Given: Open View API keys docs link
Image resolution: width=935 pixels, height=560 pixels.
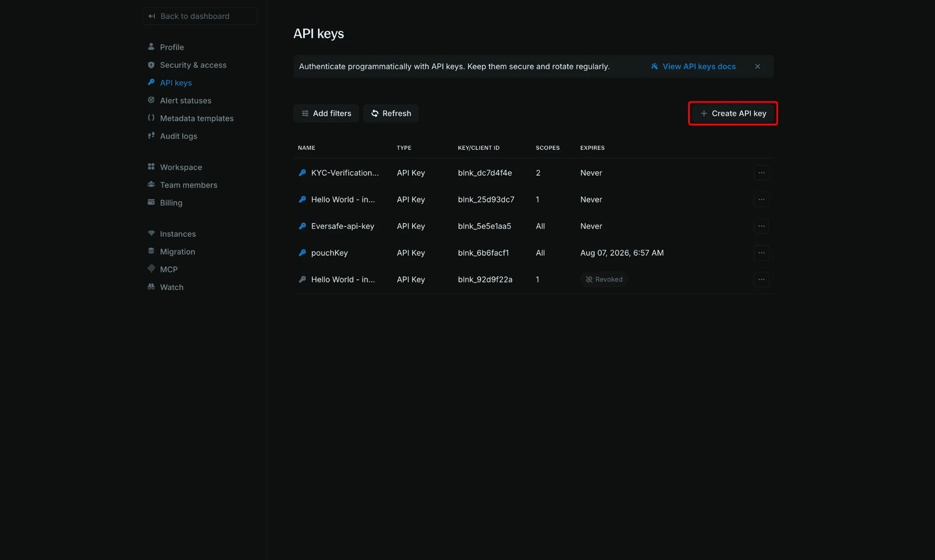Looking at the screenshot, I should click(x=693, y=67).
